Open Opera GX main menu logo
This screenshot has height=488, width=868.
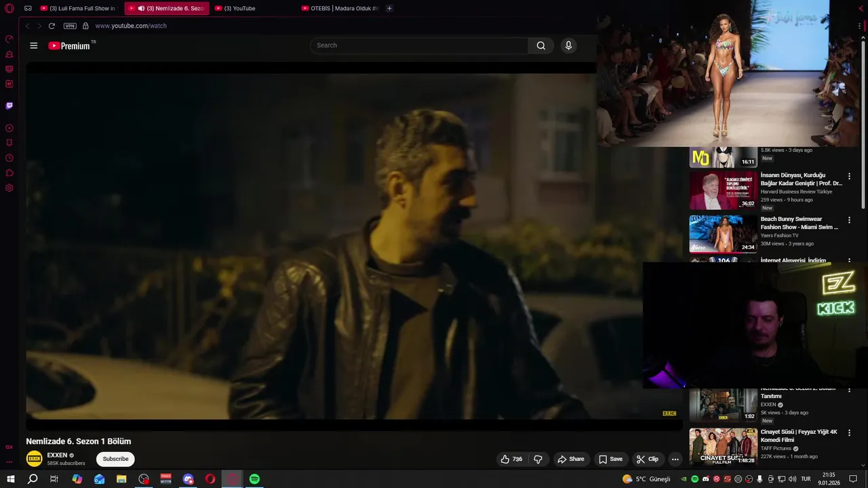9,9
